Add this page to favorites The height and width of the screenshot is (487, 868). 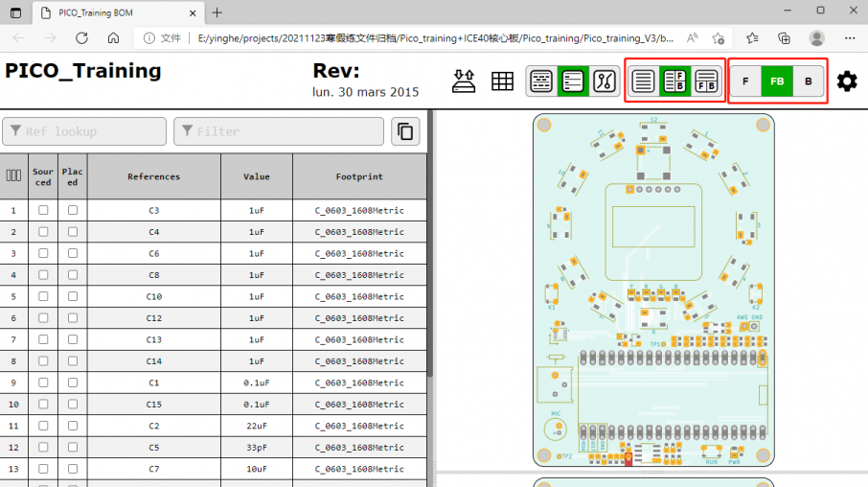point(719,38)
